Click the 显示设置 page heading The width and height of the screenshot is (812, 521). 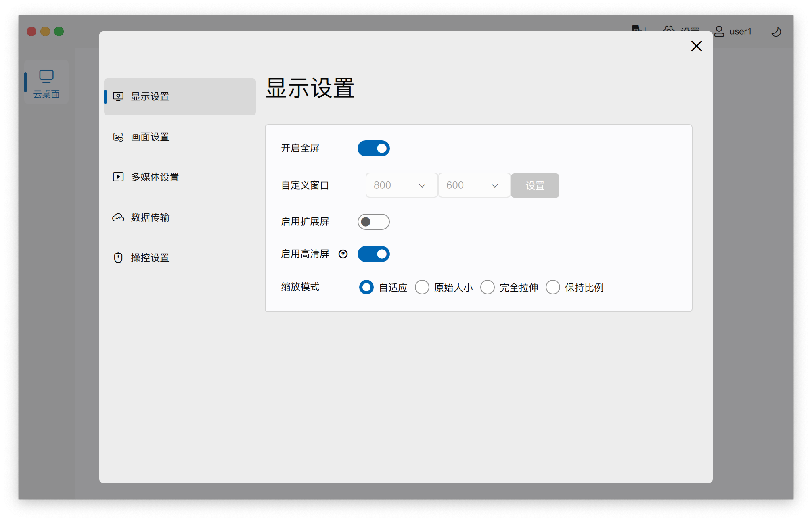(x=310, y=88)
